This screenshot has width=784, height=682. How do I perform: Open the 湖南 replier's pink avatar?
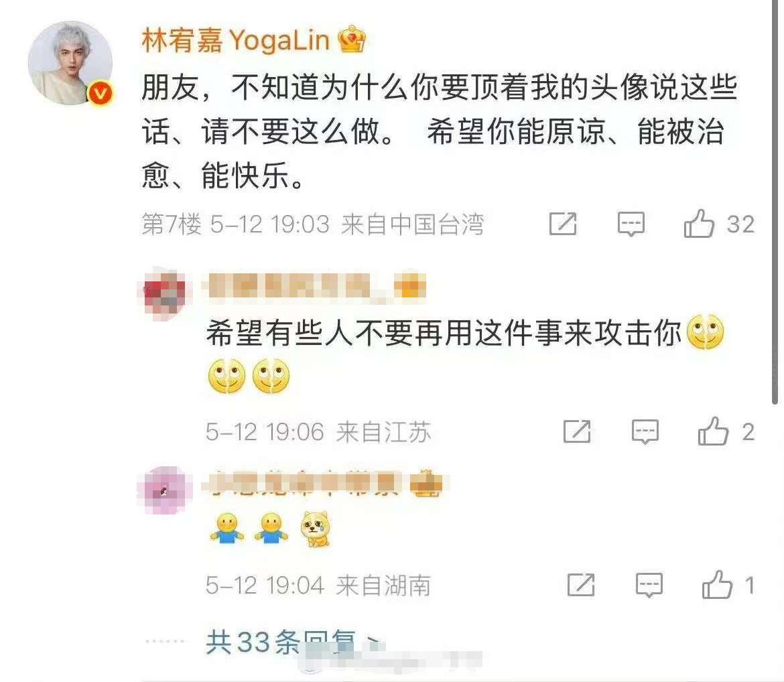click(164, 490)
